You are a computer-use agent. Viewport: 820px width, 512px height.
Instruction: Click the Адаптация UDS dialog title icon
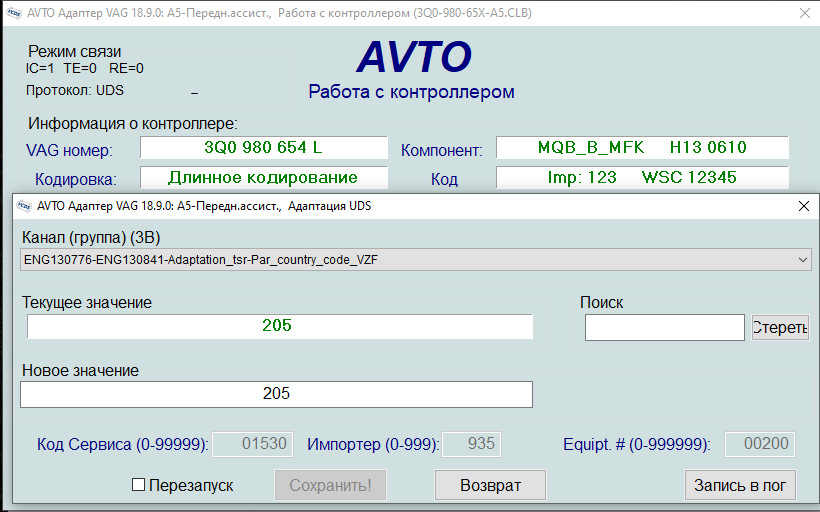click(x=24, y=206)
